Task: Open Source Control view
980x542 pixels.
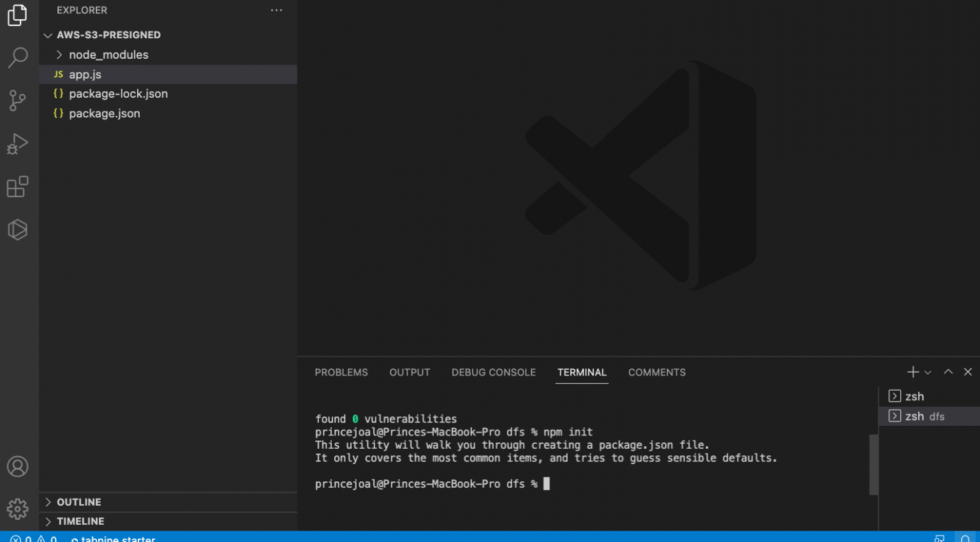Action: [x=17, y=100]
